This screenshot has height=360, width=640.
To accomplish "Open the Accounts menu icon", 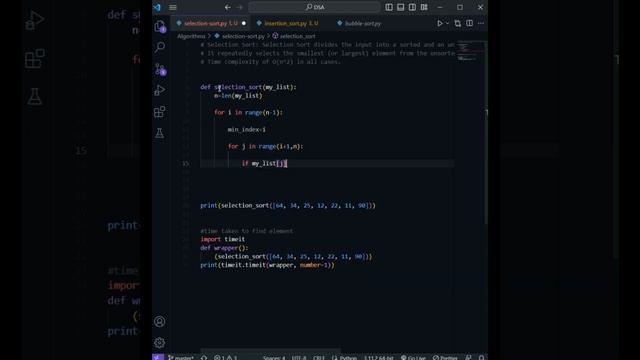I will click(x=160, y=321).
